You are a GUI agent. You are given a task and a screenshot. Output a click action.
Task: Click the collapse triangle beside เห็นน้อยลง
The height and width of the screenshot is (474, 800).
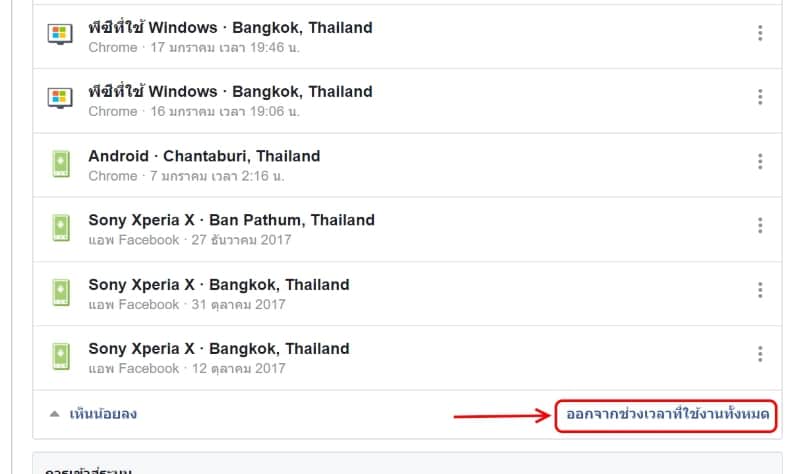[x=54, y=413]
